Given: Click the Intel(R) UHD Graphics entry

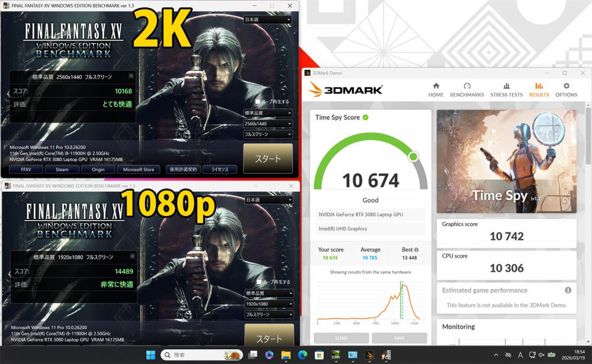Looking at the screenshot, I should point(370,229).
